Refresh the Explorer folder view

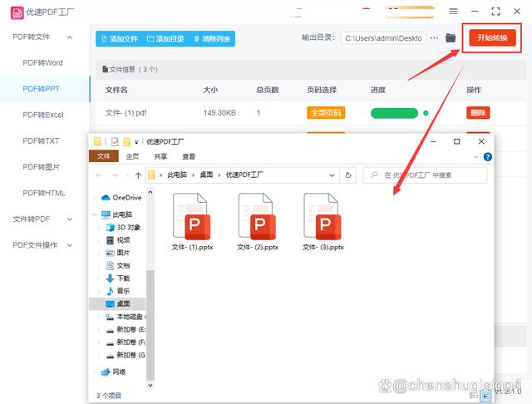pos(348,175)
